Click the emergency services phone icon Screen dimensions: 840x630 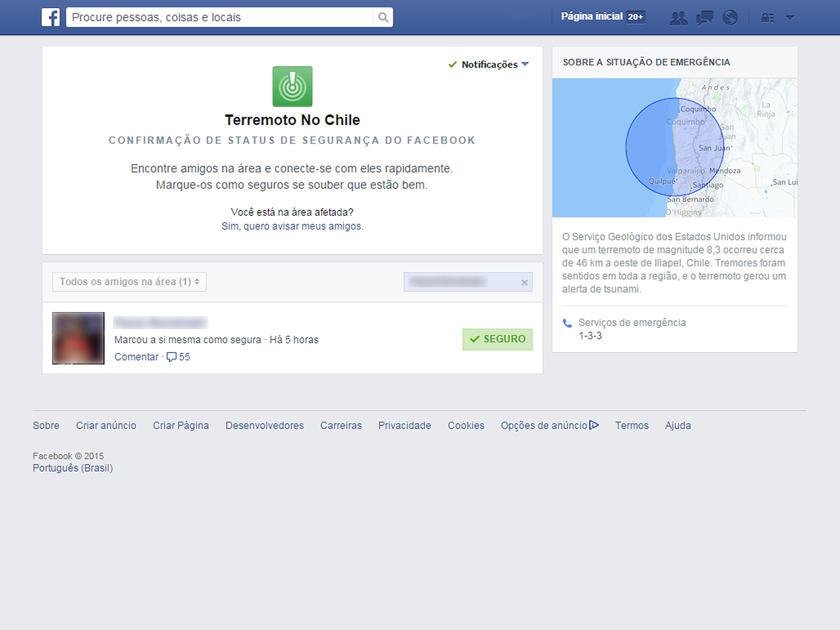(x=567, y=323)
